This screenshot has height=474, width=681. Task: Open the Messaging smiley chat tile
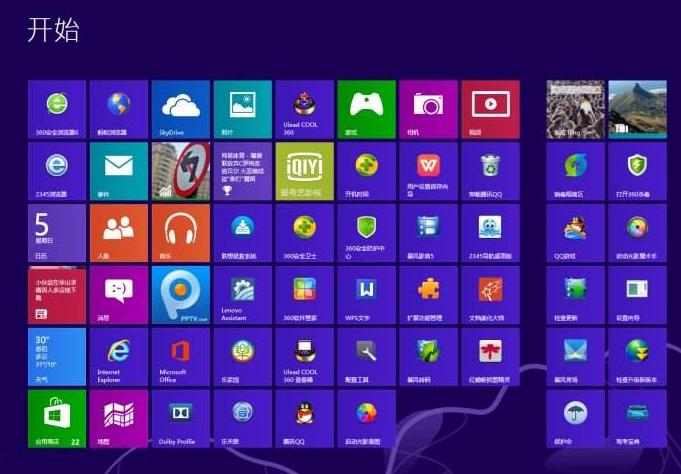119,295
